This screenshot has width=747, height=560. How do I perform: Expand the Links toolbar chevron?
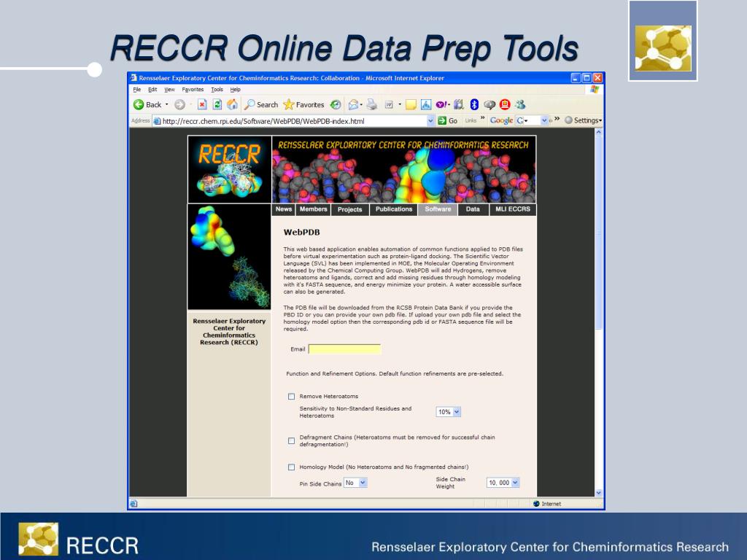coord(483,118)
